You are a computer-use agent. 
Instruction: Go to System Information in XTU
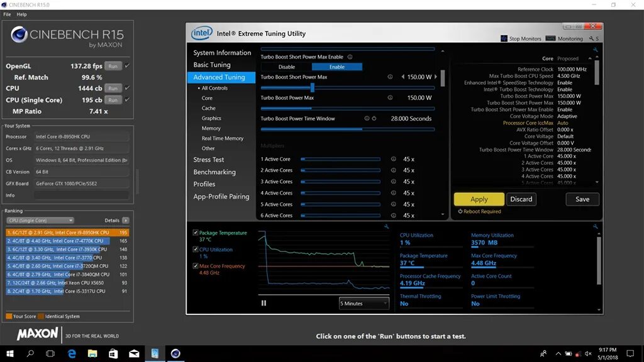(222, 53)
